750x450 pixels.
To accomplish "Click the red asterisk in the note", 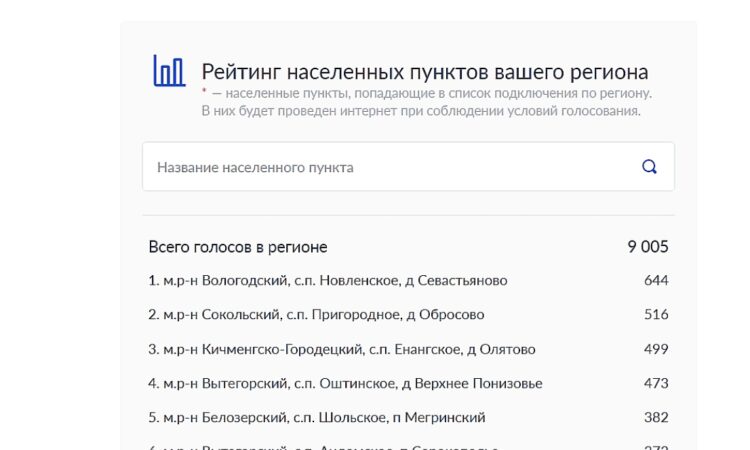I will click(x=204, y=94).
